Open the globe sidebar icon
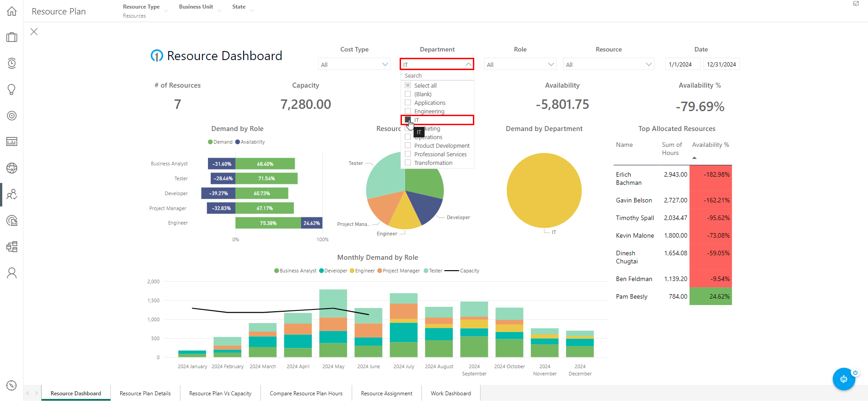This screenshot has width=868, height=403. (12, 168)
